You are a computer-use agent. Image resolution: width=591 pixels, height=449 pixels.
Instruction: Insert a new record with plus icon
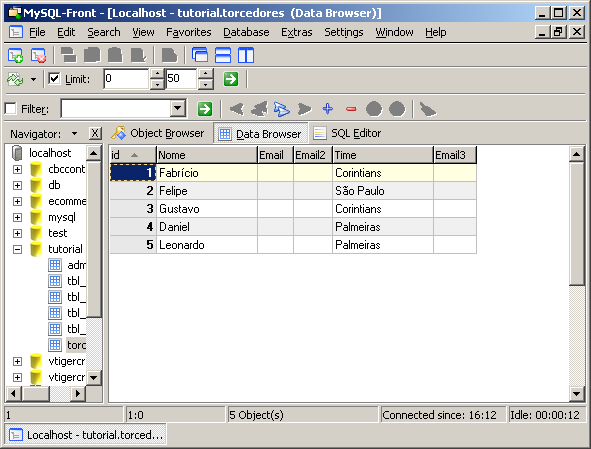pyautogui.click(x=328, y=109)
